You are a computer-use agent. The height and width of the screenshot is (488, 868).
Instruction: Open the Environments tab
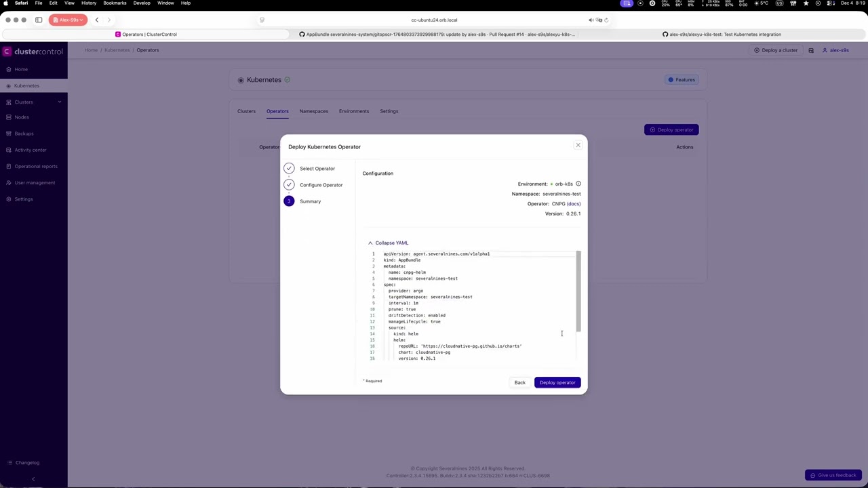pyautogui.click(x=354, y=111)
